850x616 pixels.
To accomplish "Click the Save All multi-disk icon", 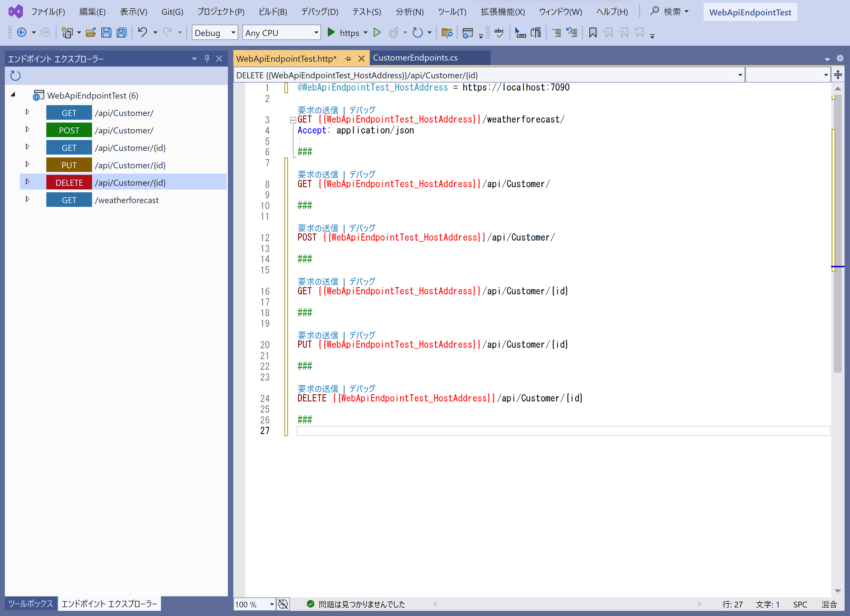I will [122, 33].
